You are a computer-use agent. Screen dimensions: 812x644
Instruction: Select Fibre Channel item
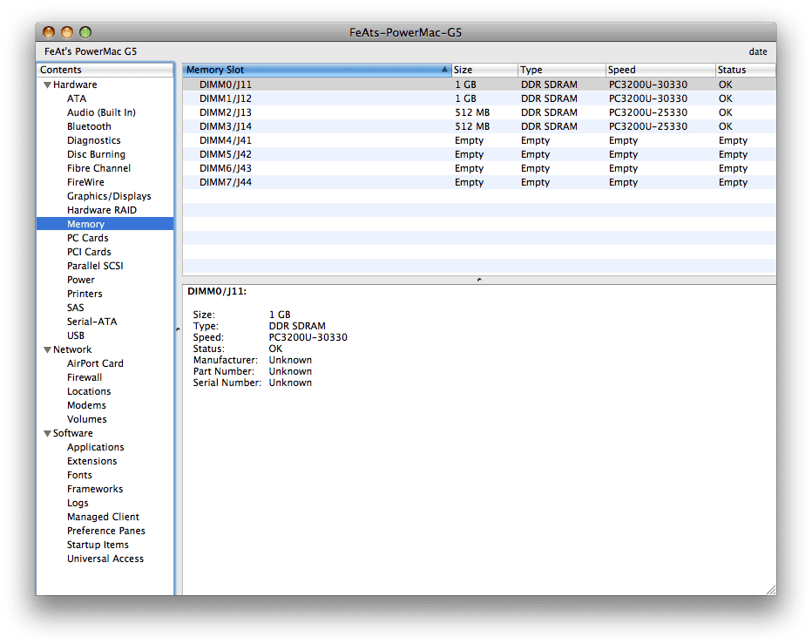coord(98,168)
